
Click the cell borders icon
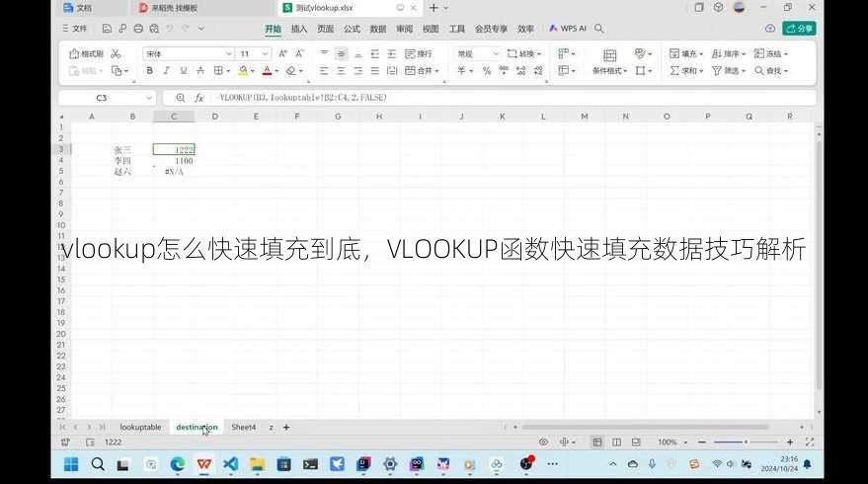click(218, 71)
